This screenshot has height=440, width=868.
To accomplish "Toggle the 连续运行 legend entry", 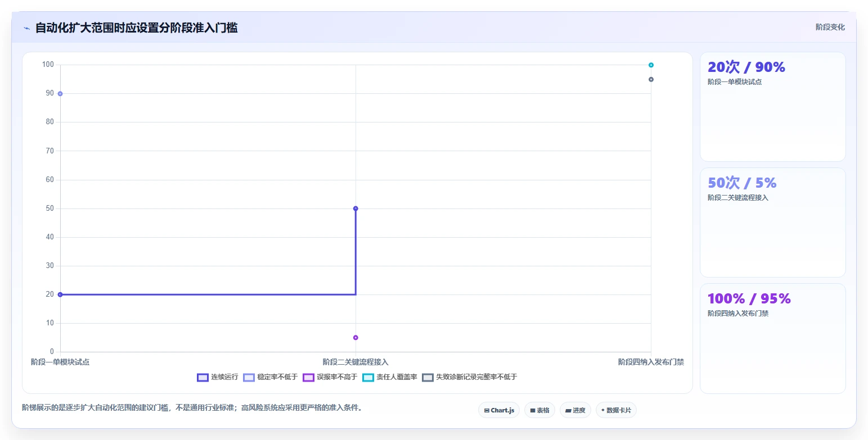I will [218, 377].
